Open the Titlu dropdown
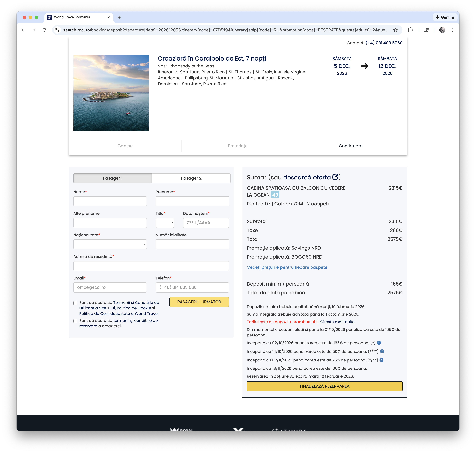 coord(165,223)
